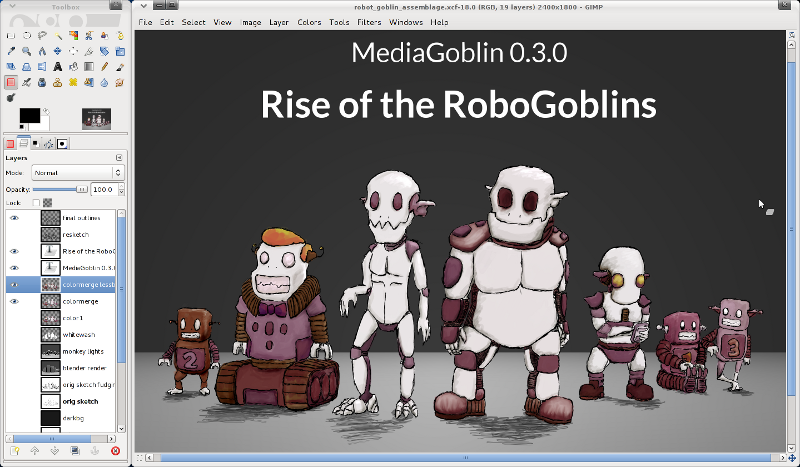This screenshot has height=467, width=800.
Task: Open the Windows menu
Action: pos(406,22)
